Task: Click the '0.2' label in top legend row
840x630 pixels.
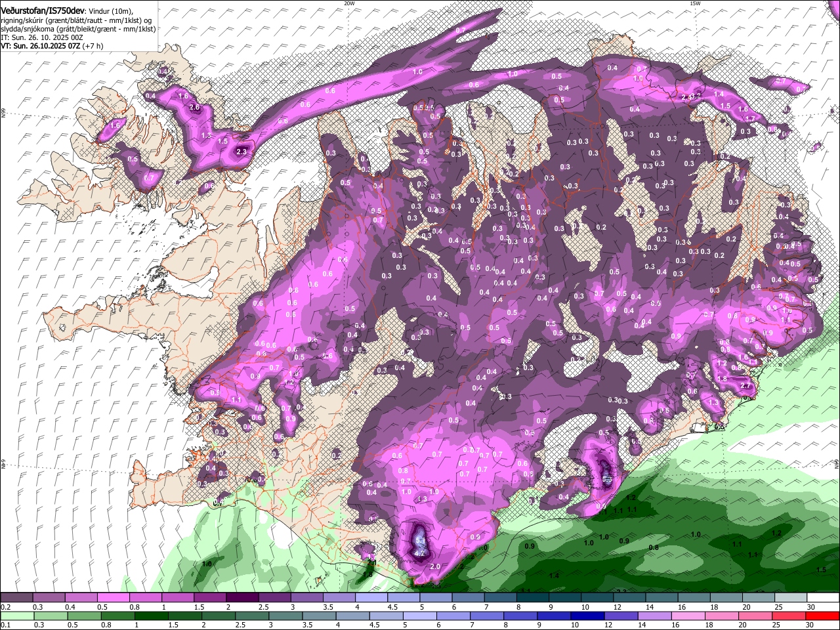Action: [6, 607]
